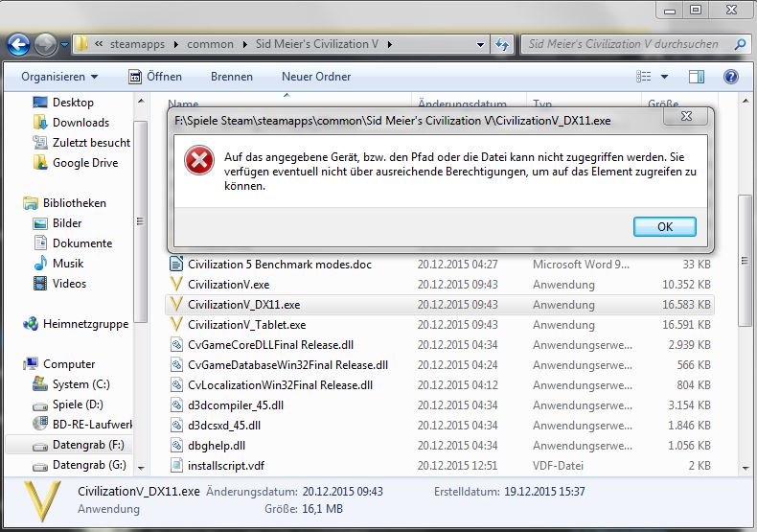The image size is (757, 532).
Task: Click icon of CvGameCoreDLLFinal Release.dll
Action: tap(176, 345)
